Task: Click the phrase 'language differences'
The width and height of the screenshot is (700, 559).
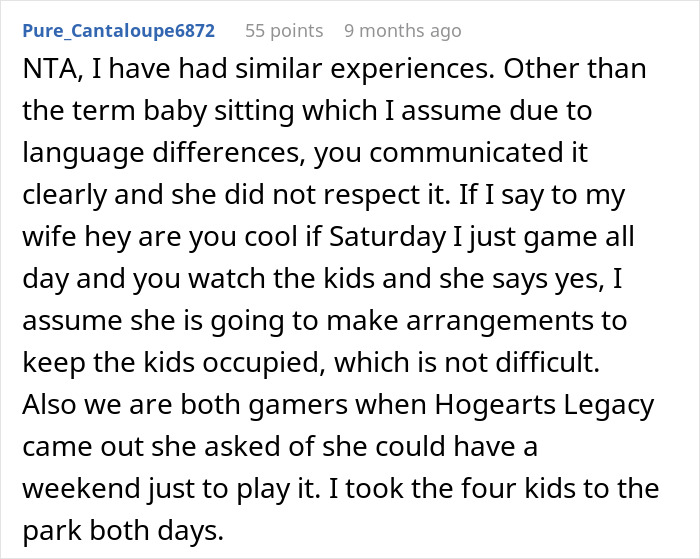Action: tap(164, 153)
